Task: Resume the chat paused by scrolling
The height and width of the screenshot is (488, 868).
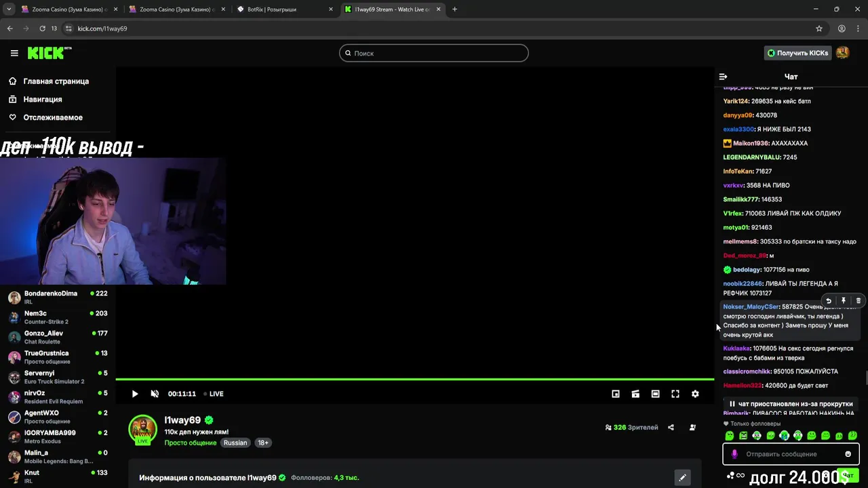Action: pos(791,404)
